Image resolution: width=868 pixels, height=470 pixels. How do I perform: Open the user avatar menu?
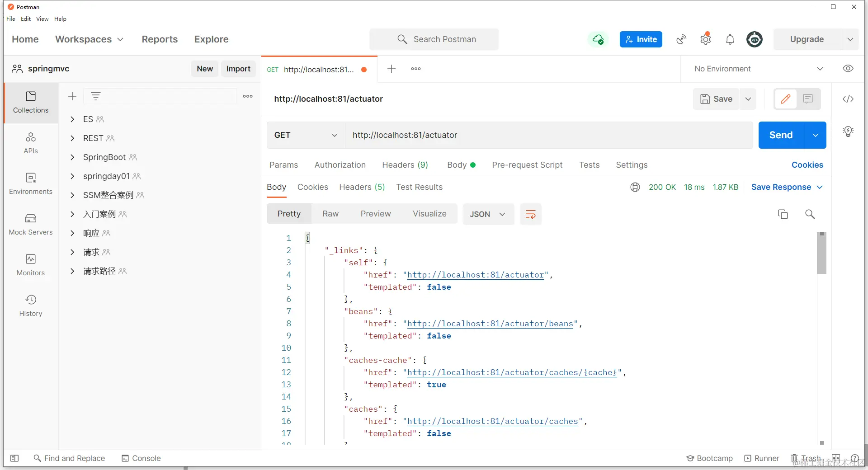coord(755,39)
